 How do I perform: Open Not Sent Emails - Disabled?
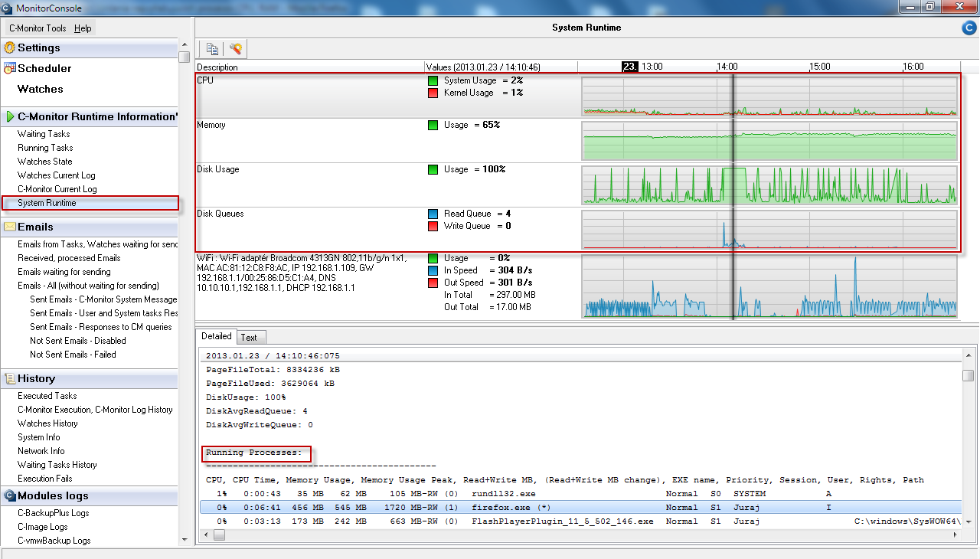78,341
